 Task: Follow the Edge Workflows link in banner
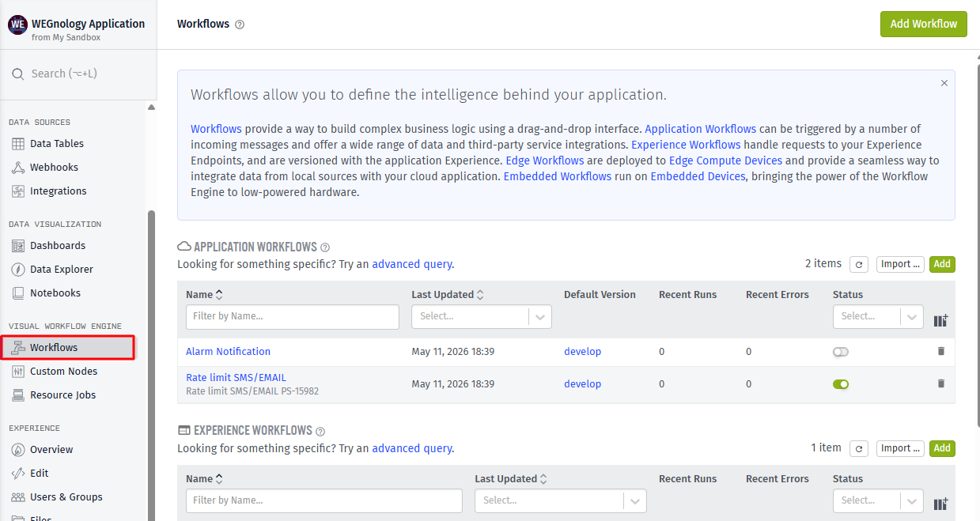click(x=544, y=160)
